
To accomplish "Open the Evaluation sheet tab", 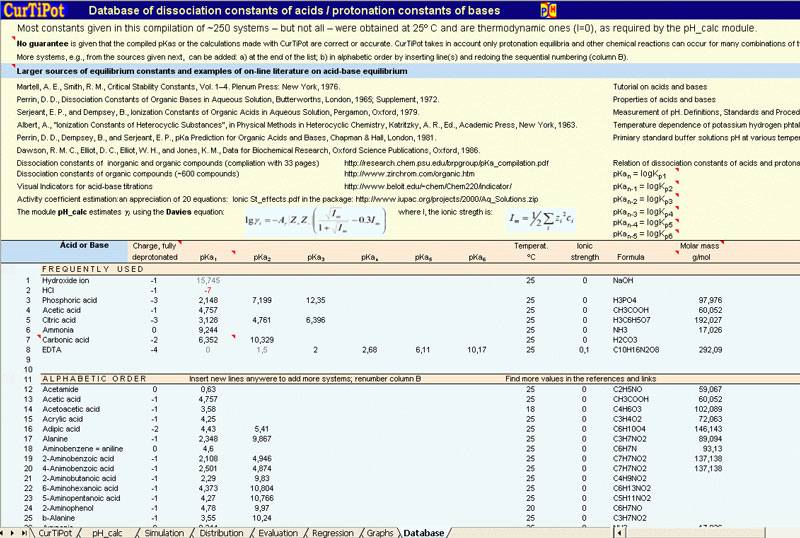I will 278,533.
